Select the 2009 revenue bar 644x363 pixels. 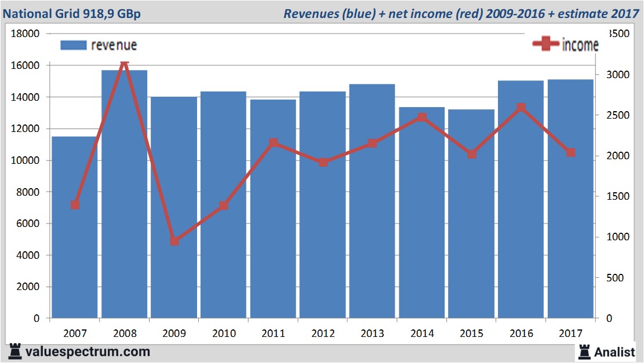point(174,207)
